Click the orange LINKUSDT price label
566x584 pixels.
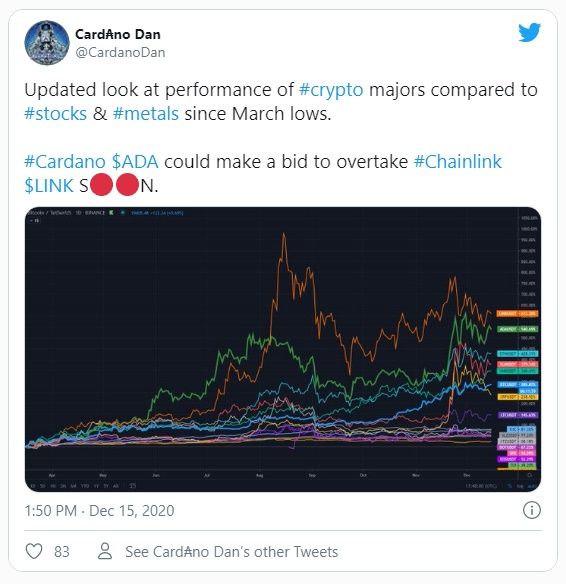(517, 314)
